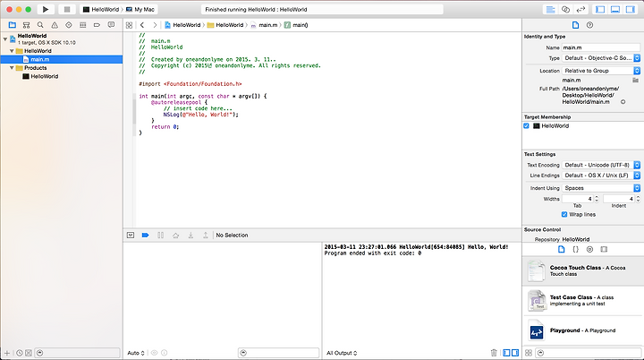Open the Line Endings dropdown
The image size is (644, 360).
click(x=601, y=176)
